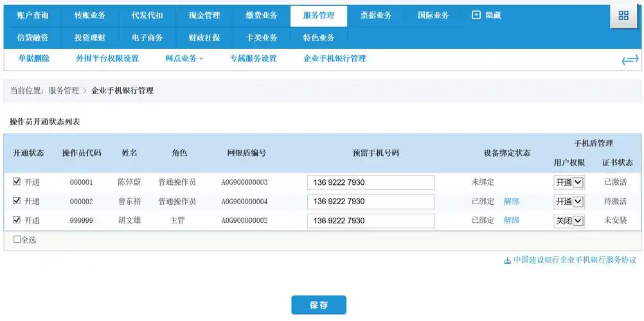This screenshot has width=644, height=321.
Task: Go to 企业手机银行管理 submenu item
Action: pos(334,58)
